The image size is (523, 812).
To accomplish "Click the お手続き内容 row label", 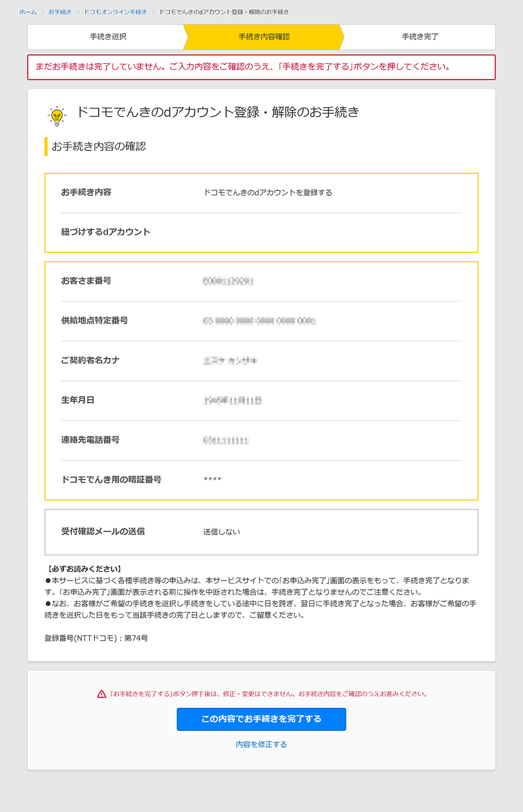I will click(x=86, y=192).
